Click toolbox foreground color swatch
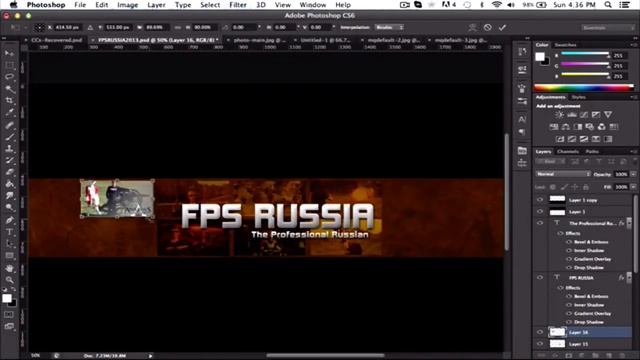 pyautogui.click(x=7, y=298)
